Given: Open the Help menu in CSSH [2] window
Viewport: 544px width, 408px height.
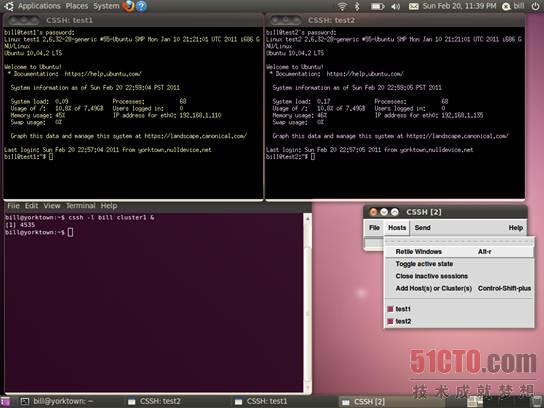Looking at the screenshot, I should (516, 228).
